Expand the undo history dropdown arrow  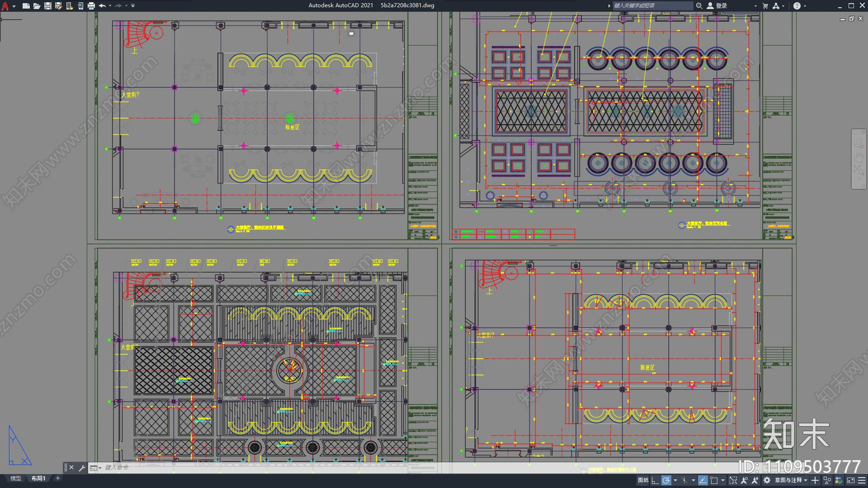tap(110, 5)
